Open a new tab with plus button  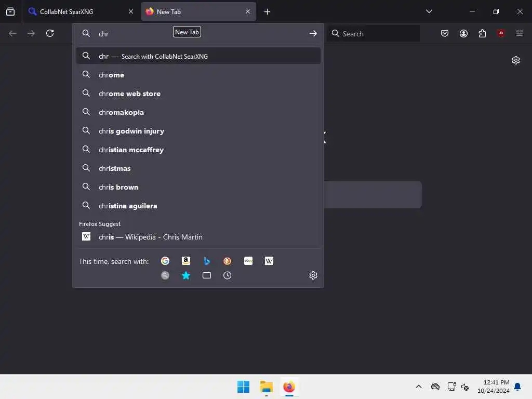click(268, 12)
